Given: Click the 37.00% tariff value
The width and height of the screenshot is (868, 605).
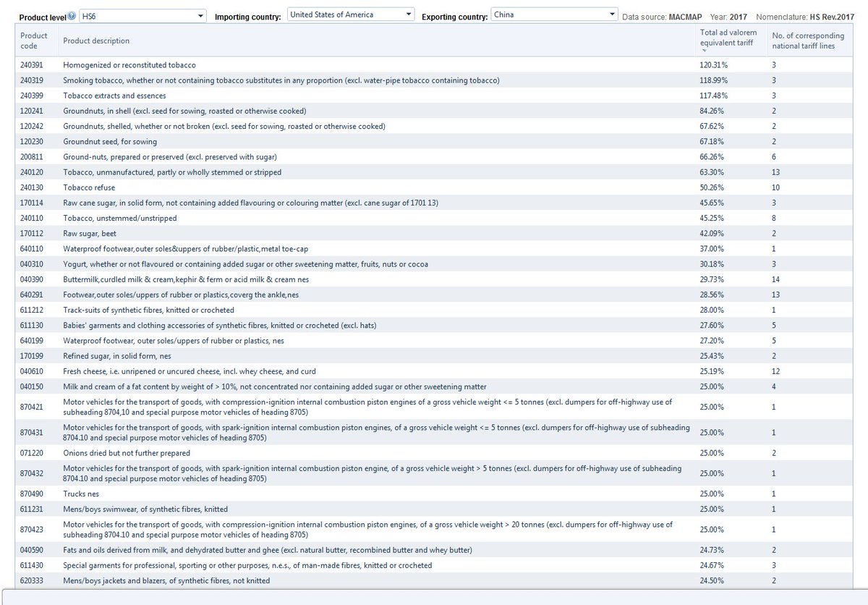Looking at the screenshot, I should coord(712,249).
